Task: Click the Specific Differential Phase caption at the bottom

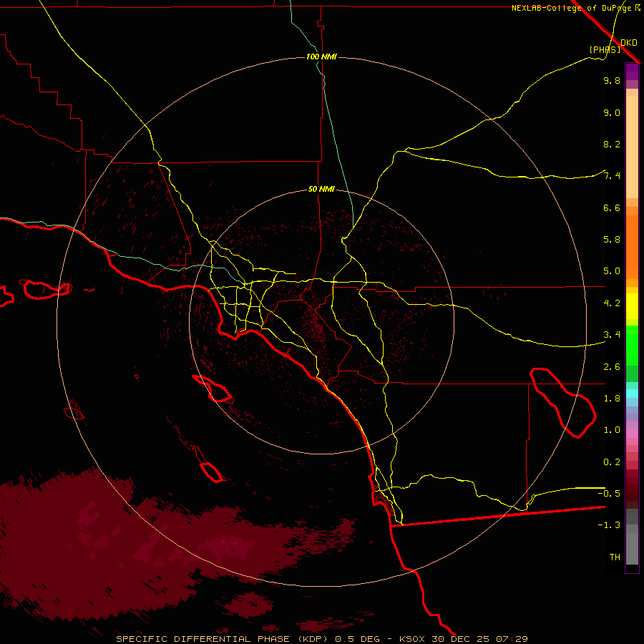Action: pyautogui.click(x=322, y=638)
